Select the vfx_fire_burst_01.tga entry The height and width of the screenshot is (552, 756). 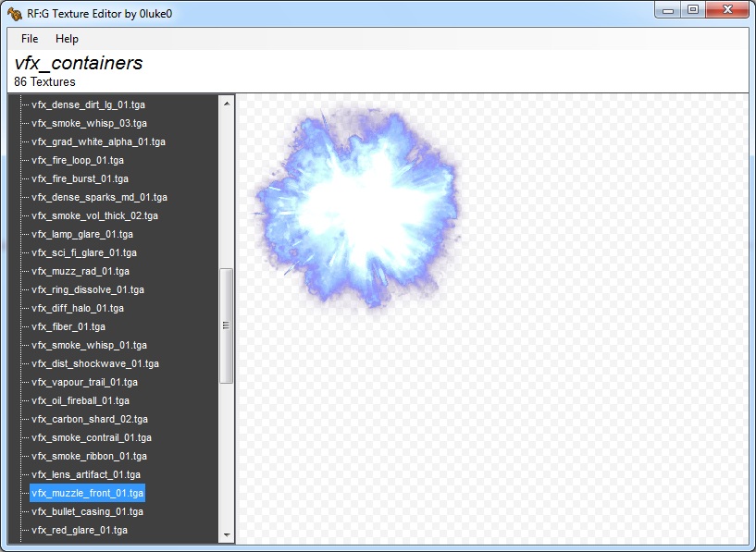pos(80,178)
